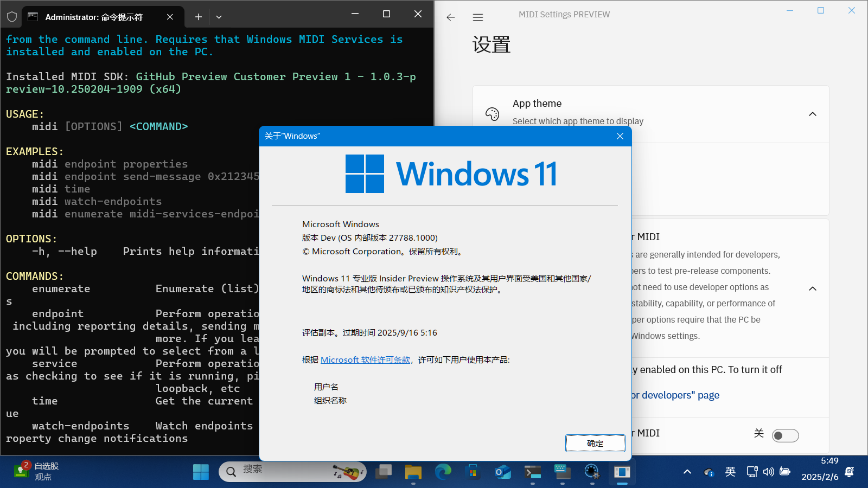
Task: Click the 组织名称 label in About dialog
Action: [330, 400]
